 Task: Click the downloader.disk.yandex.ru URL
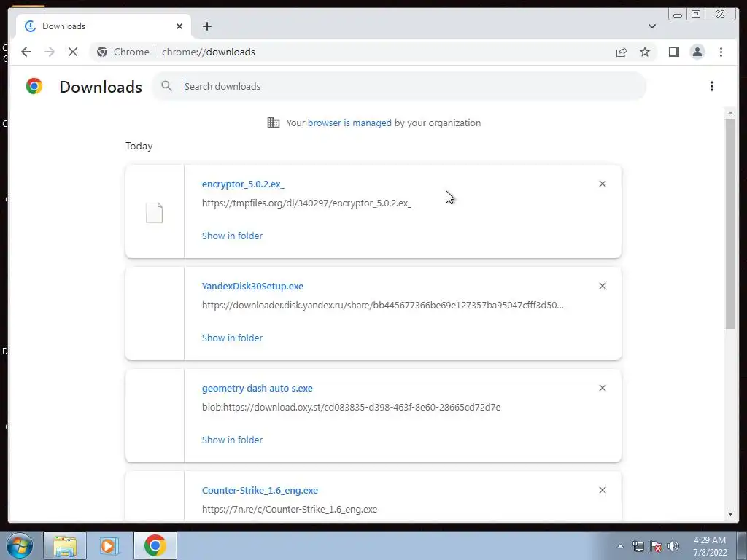point(382,306)
